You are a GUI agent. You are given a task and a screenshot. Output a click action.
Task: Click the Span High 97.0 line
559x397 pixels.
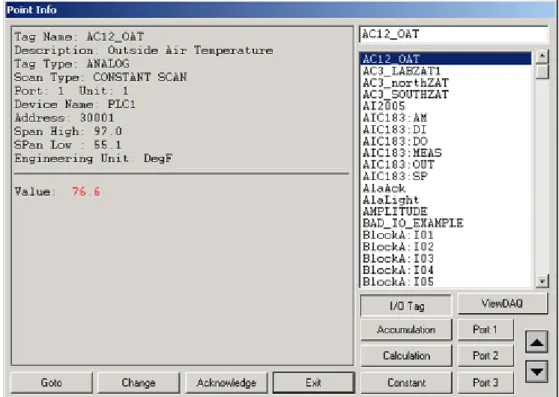[x=68, y=132]
